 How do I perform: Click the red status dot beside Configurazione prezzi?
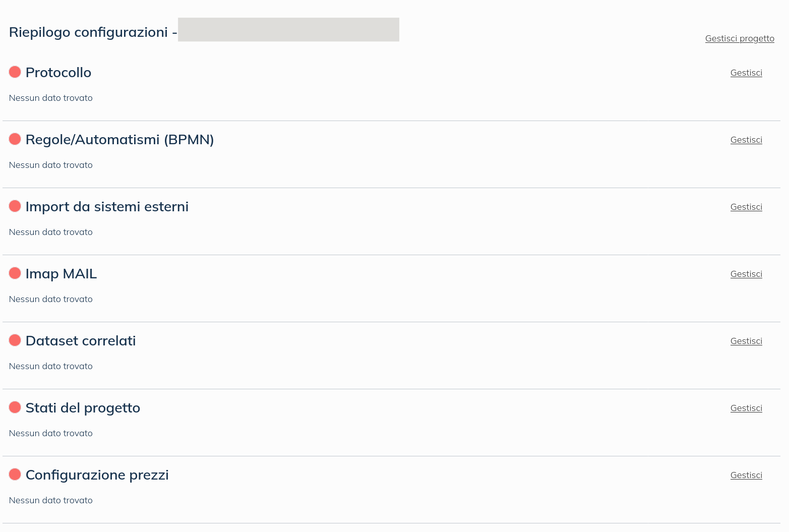[x=15, y=475]
